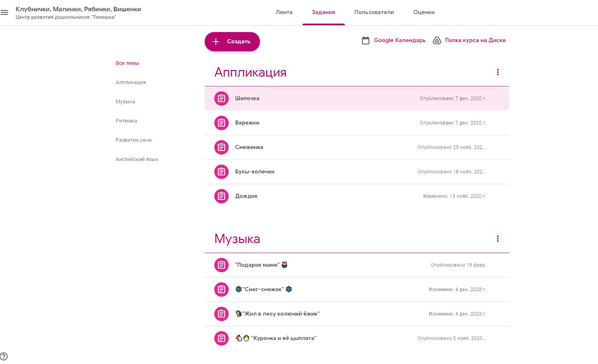Click the help question mark icon
The height and width of the screenshot is (364, 598).
pos(4,357)
